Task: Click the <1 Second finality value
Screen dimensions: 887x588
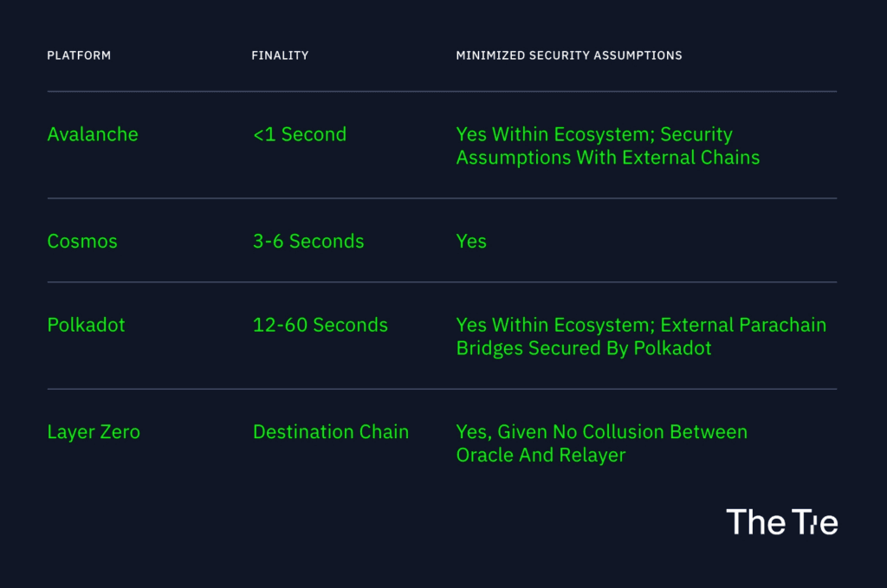Action: click(x=300, y=135)
